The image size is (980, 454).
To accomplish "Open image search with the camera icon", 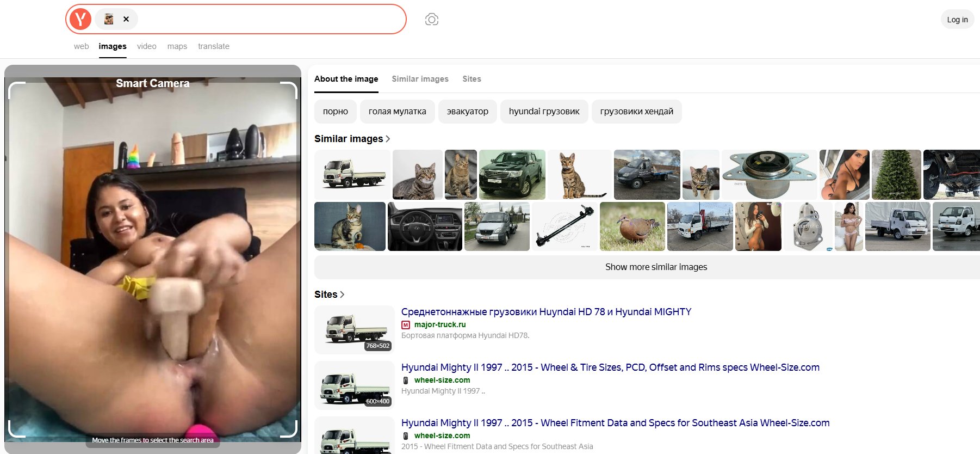I will tap(431, 20).
